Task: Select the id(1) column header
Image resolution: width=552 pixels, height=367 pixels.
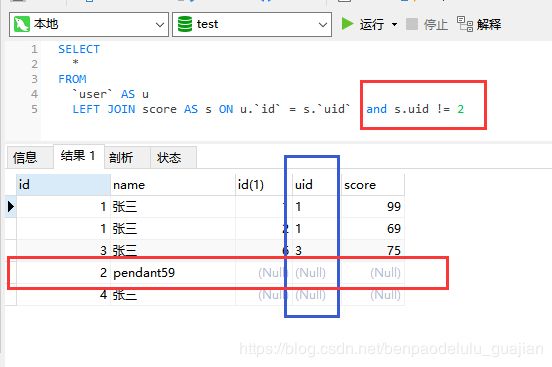Action: [264, 185]
